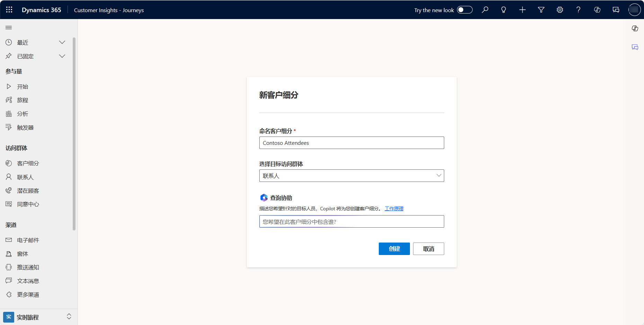This screenshot has height=325, width=644.
Task: Open the chat side pane icon
Action: coord(635,47)
